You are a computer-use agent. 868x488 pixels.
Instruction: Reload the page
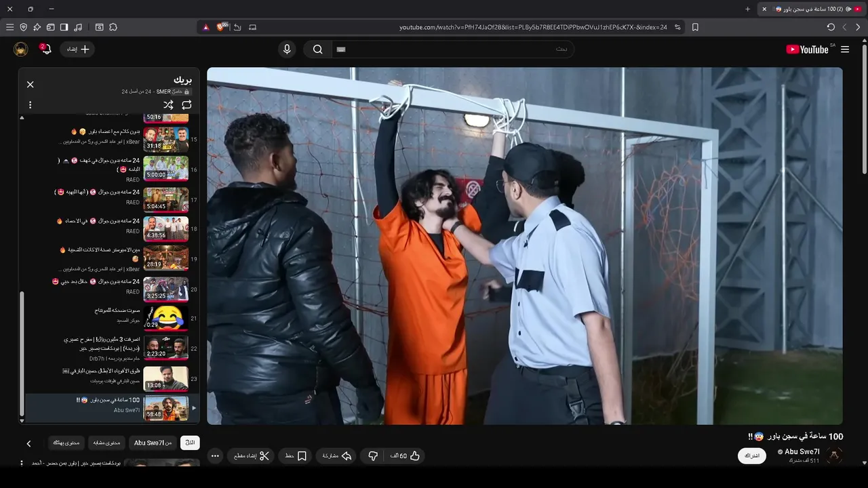(831, 27)
